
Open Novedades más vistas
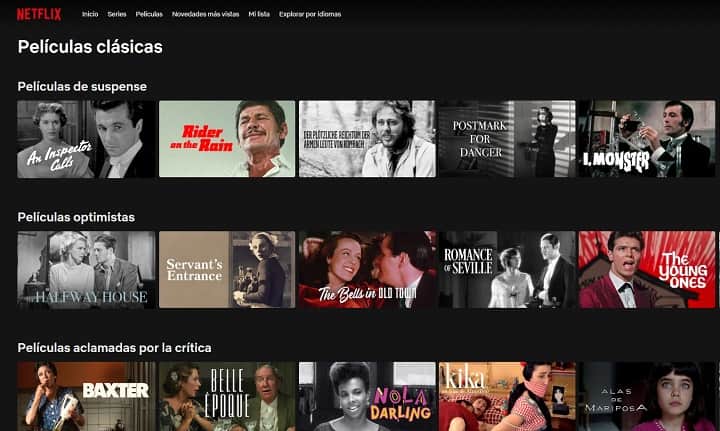205,14
